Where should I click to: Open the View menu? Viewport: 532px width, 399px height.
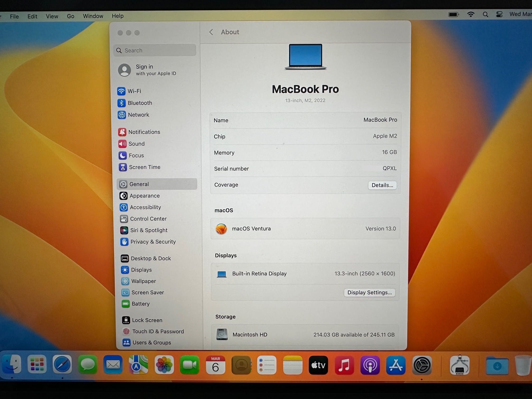click(52, 16)
